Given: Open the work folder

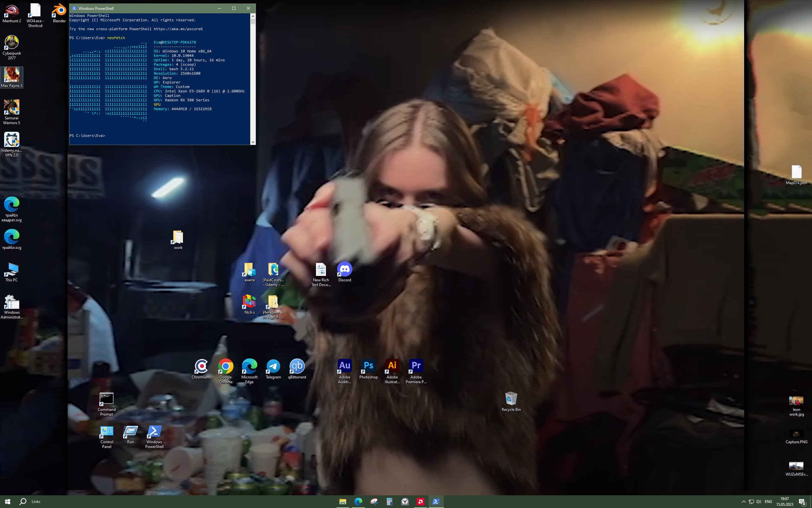Looking at the screenshot, I should (178, 239).
